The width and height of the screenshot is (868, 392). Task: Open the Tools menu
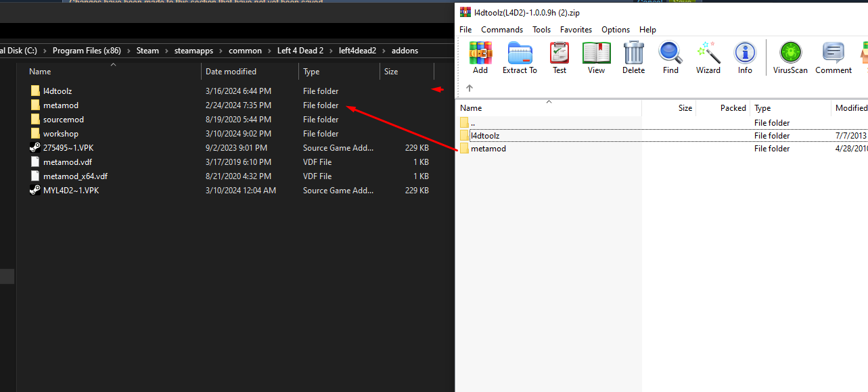(541, 30)
